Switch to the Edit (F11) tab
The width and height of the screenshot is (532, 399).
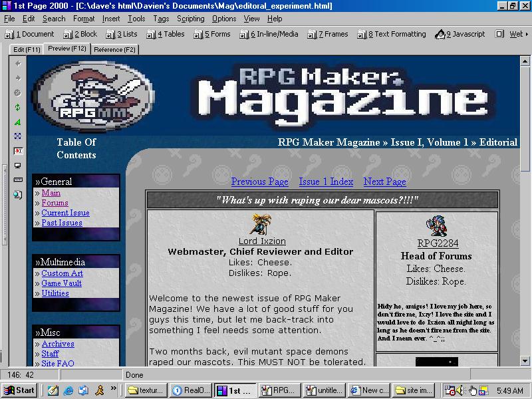pyautogui.click(x=27, y=49)
